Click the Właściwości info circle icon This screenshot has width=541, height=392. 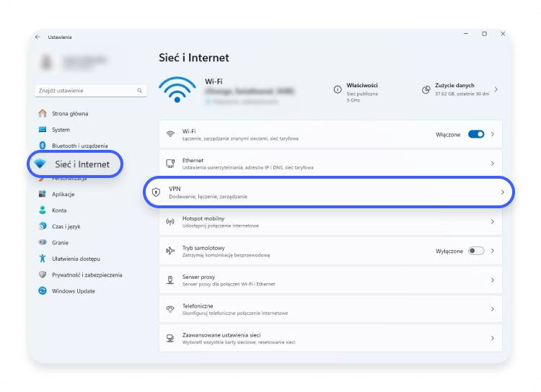[x=338, y=89]
